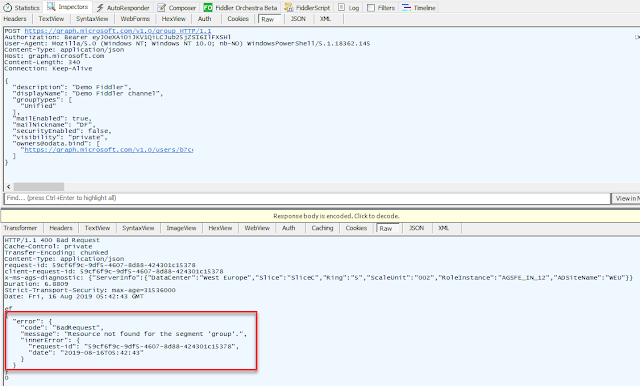Click the "displayName" JSON line
Screen dimensions: 640x386
[88, 93]
